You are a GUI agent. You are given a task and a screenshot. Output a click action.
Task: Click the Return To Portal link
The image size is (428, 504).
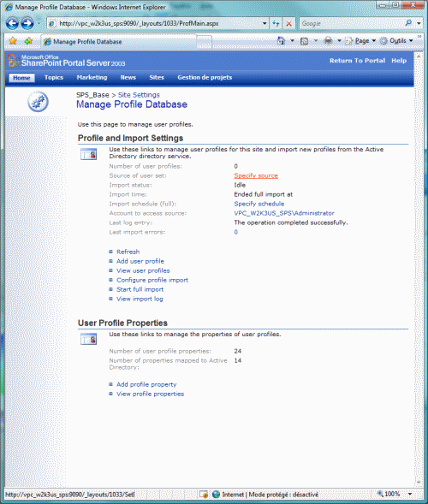tap(357, 61)
